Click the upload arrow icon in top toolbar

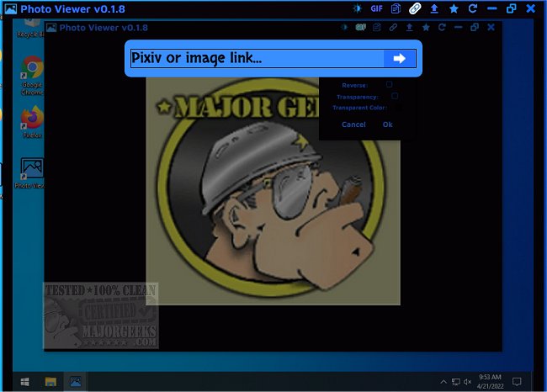[434, 8]
